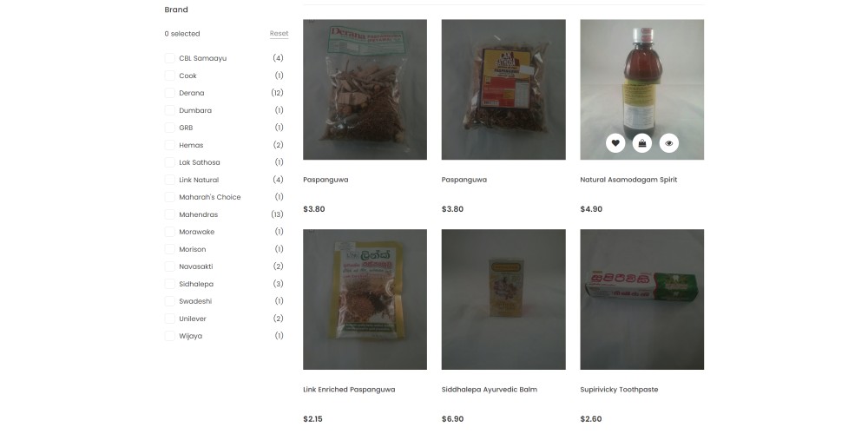
Task: Open the Derana Paspanguwa product image
Action: click(365, 89)
